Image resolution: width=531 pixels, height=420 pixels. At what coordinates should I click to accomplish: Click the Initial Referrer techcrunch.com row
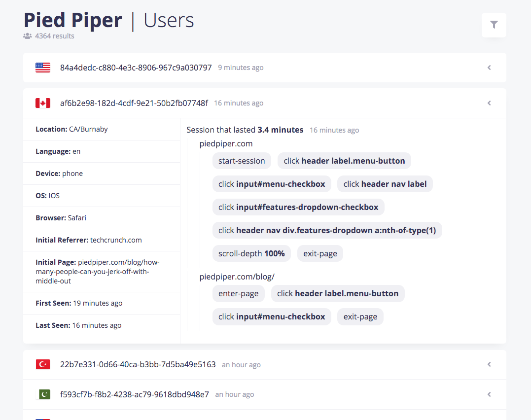89,240
